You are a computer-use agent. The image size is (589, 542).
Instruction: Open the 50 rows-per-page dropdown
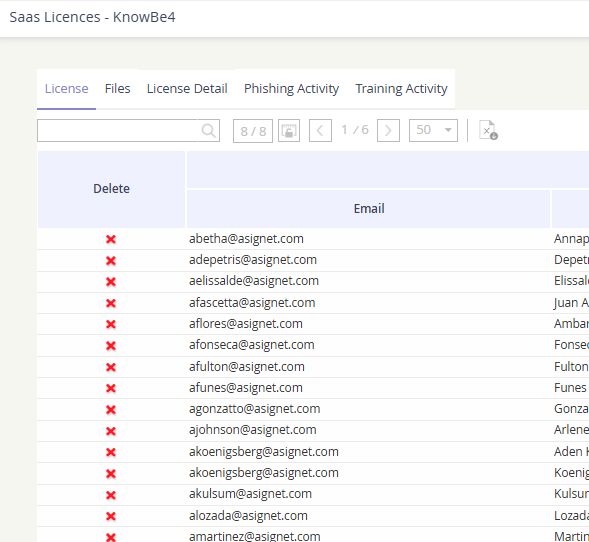point(433,130)
